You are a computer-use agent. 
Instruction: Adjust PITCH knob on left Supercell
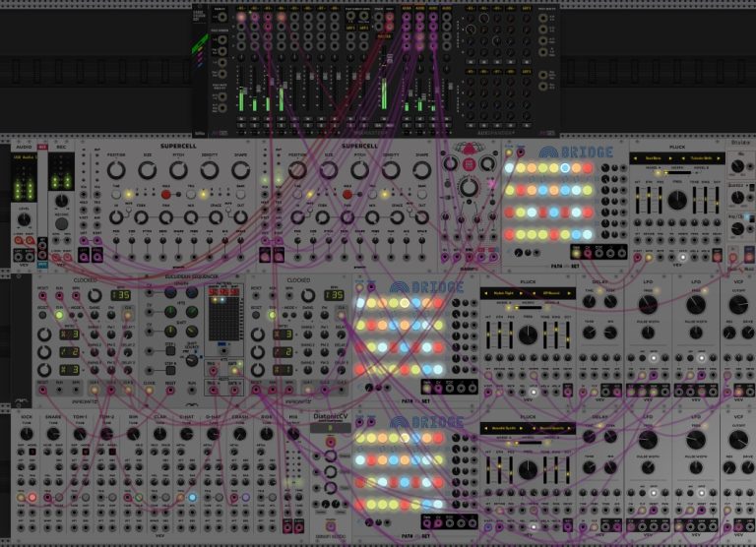click(x=178, y=170)
